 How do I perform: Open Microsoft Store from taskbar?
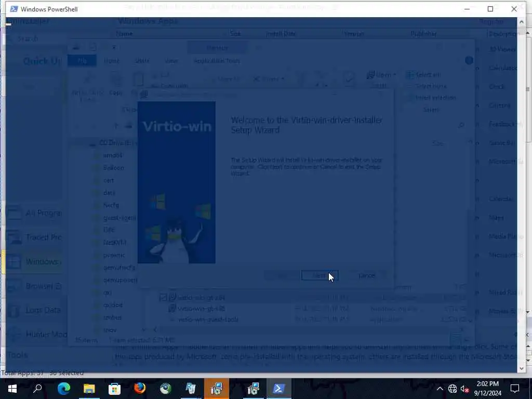pyautogui.click(x=114, y=389)
